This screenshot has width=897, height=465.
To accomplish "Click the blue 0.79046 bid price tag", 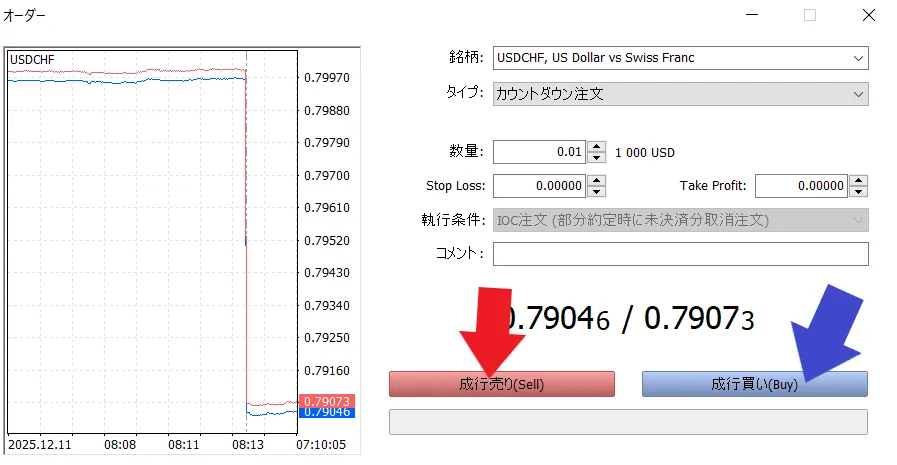I will coord(325,412).
